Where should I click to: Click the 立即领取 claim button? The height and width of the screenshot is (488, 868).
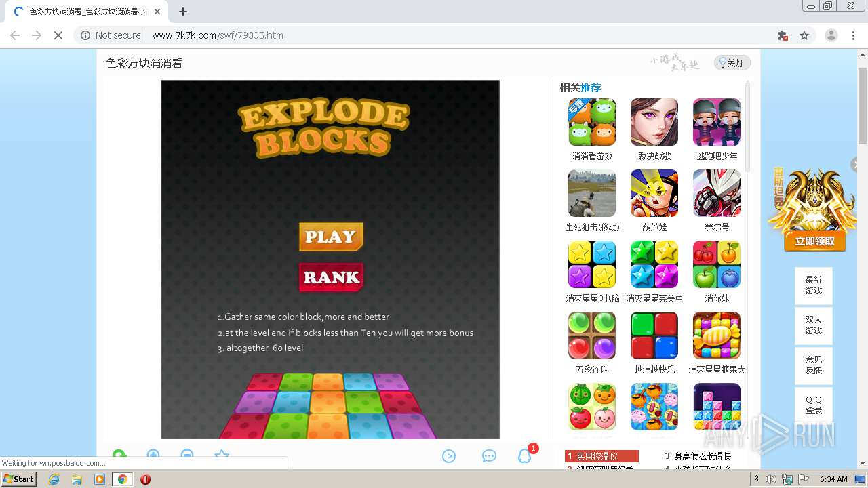pyautogui.click(x=815, y=241)
